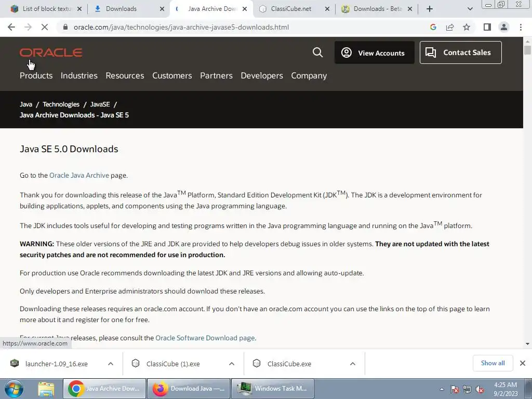Open the Chrome profile avatar
532x399 pixels.
pyautogui.click(x=504, y=27)
